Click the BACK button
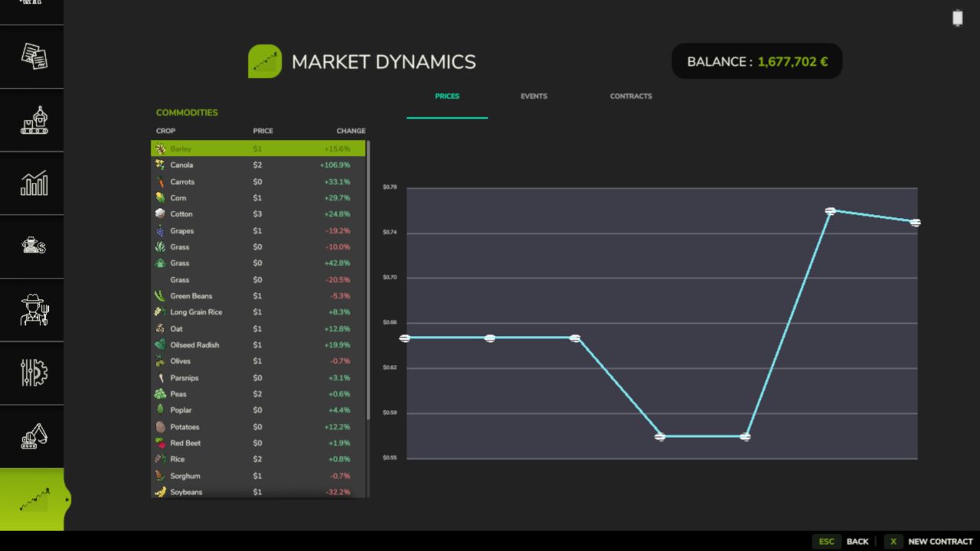 (857, 541)
